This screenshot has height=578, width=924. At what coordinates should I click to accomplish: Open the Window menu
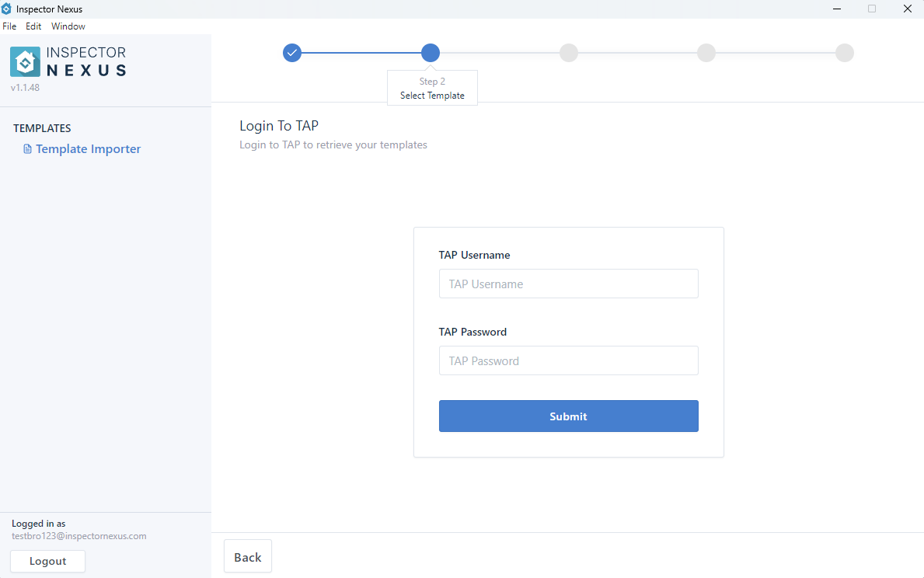[68, 26]
